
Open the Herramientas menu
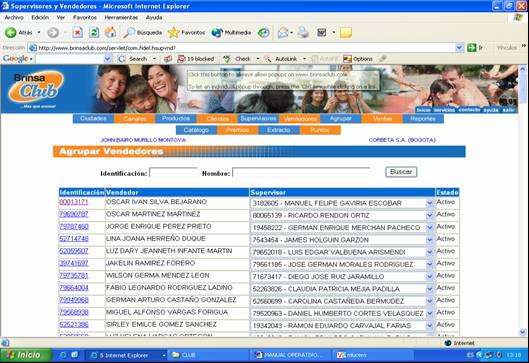(121, 17)
